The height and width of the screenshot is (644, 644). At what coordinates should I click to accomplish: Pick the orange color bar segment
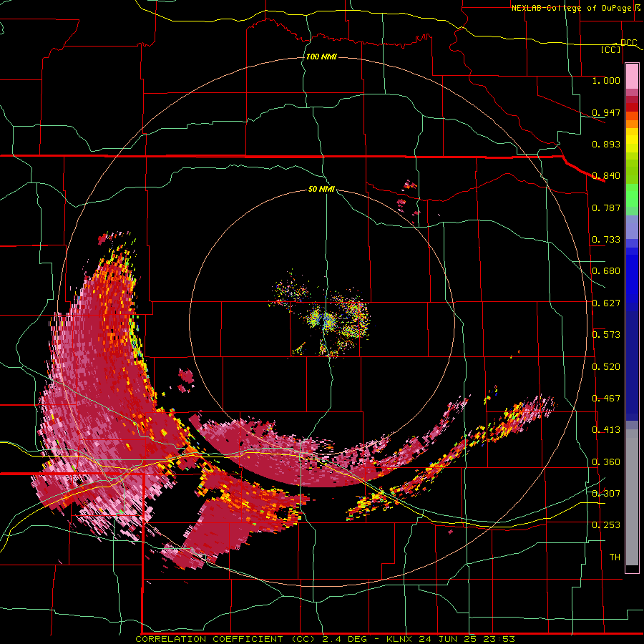(x=632, y=125)
